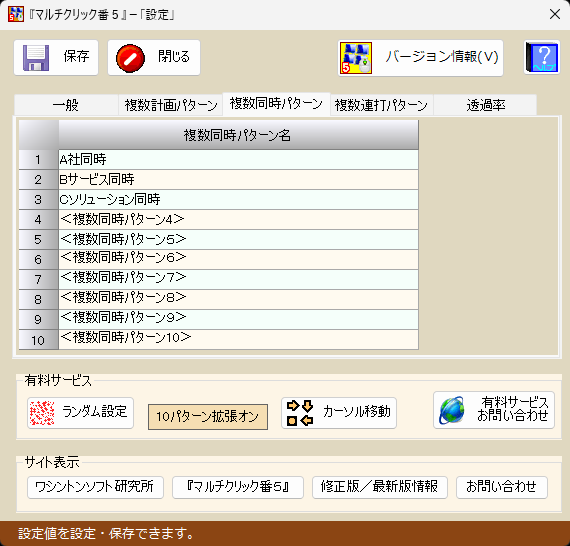Edit the A社同時 pattern name field
570x546 pixels.
click(x=238, y=160)
